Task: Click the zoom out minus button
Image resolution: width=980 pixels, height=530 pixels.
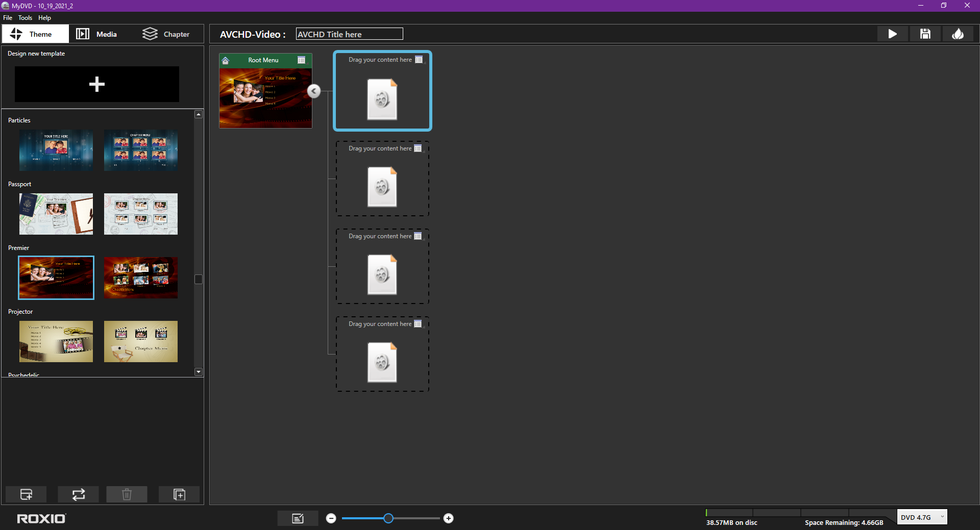Action: pos(331,518)
